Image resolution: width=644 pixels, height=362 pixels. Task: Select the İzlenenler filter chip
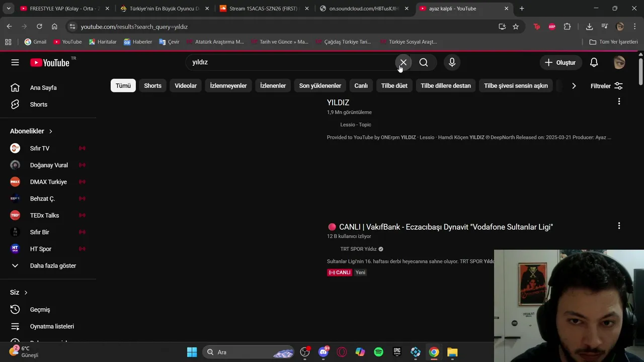[x=273, y=85]
